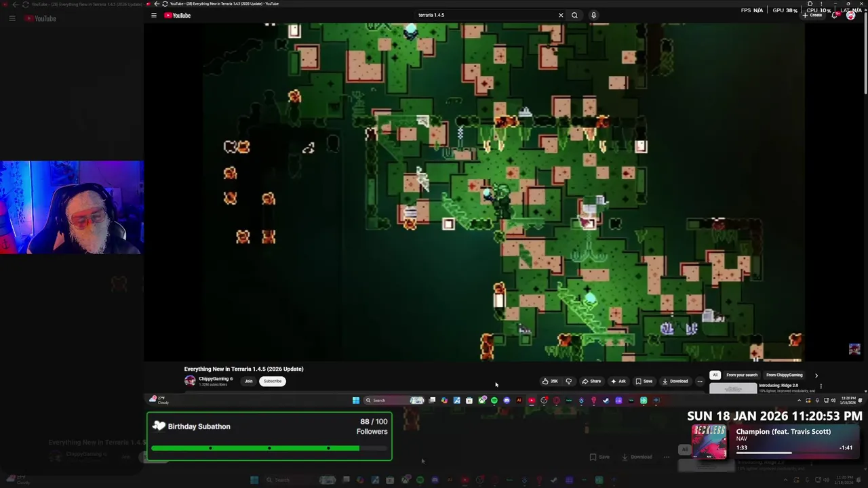
Task: Open 'Introducing: Ridge 2.0' suggested thumbnail
Action: point(733,388)
